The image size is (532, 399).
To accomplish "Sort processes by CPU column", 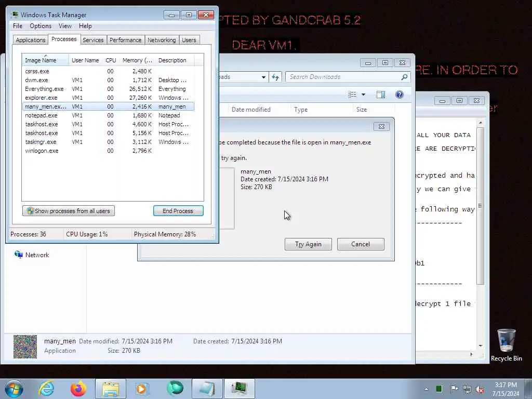I will pos(111,60).
